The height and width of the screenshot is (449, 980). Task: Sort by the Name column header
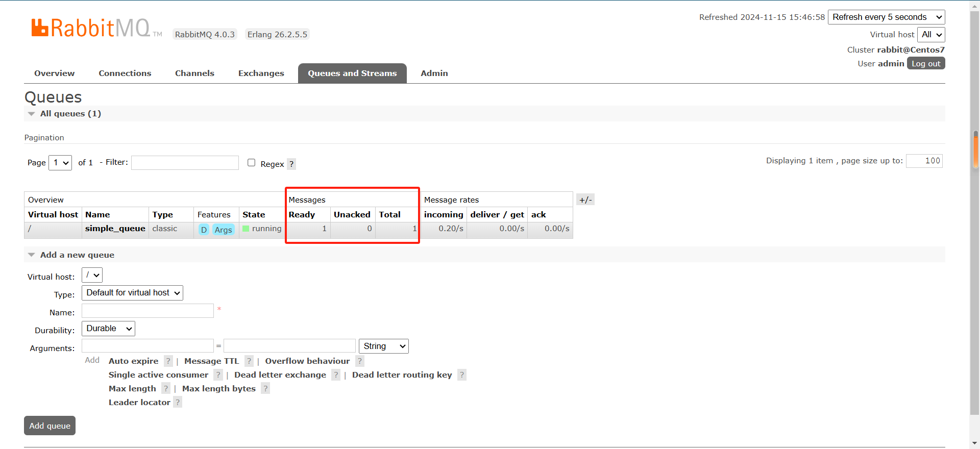pyautogui.click(x=97, y=215)
